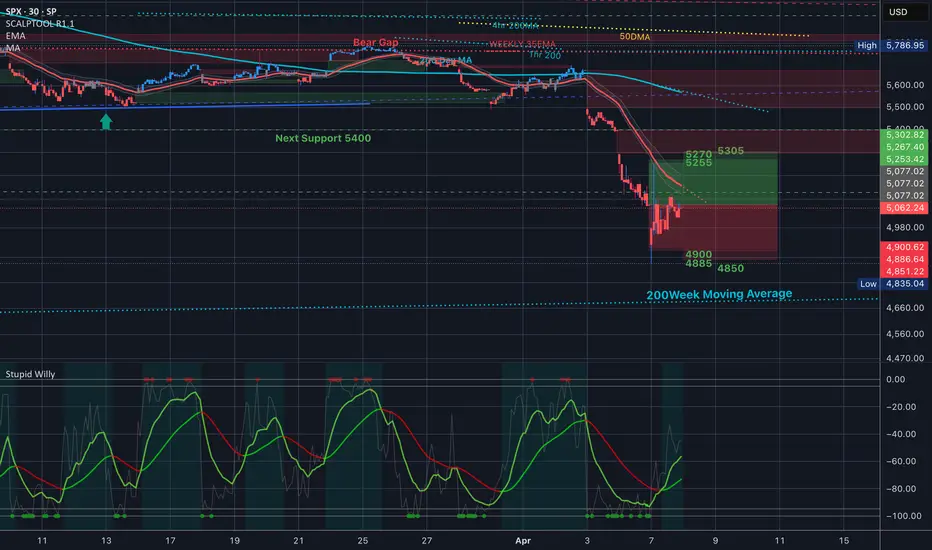
Task: Click −60.00 on the Stupid Willy scale
Action: pos(900,461)
